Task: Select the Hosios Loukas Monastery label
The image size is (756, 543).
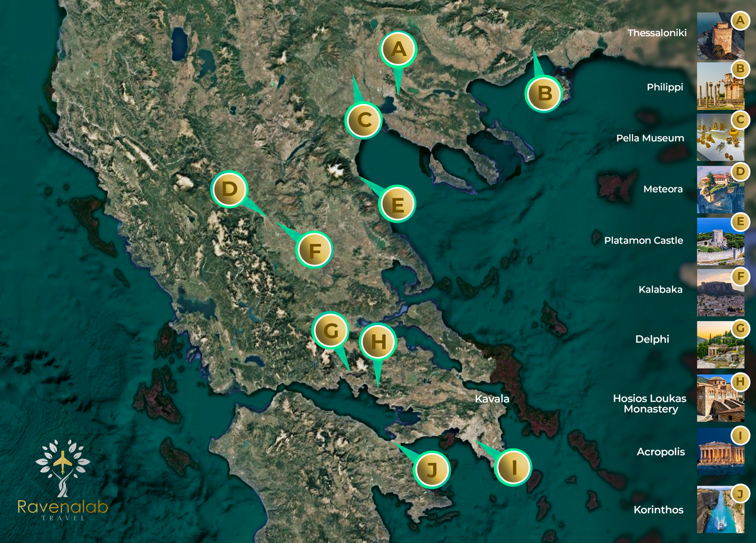Action: (x=650, y=404)
